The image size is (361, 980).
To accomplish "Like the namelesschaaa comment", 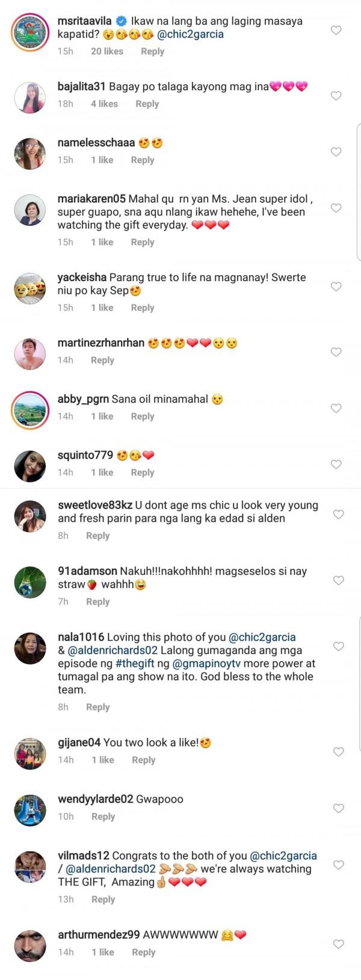I will (336, 152).
